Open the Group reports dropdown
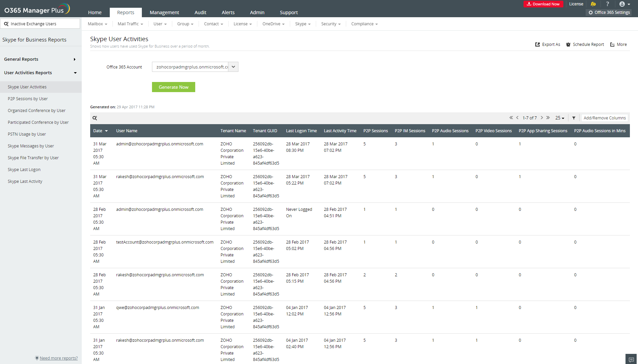The height and width of the screenshot is (364, 638). pos(185,24)
